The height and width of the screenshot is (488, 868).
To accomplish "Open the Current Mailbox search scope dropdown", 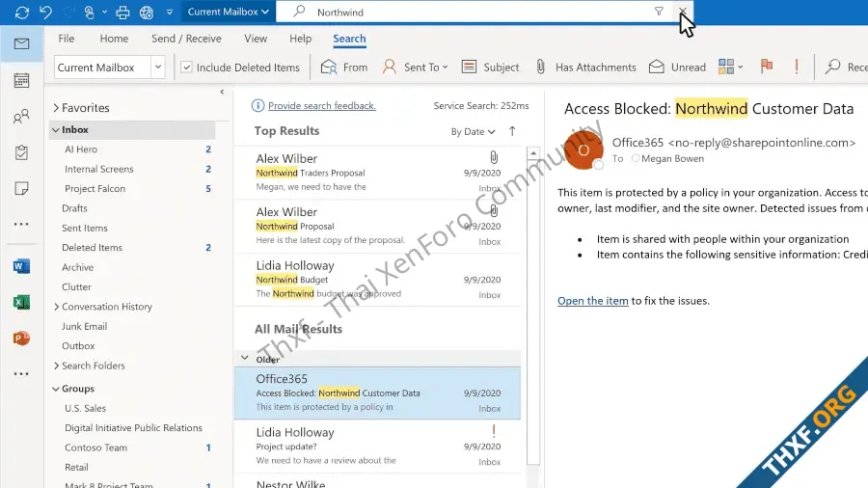I will click(228, 12).
